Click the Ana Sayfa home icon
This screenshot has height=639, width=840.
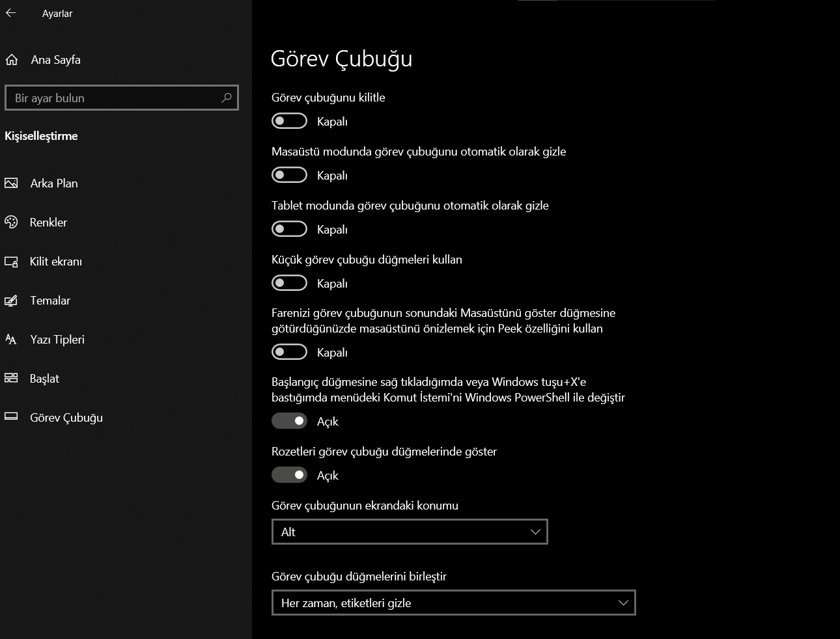coord(12,59)
